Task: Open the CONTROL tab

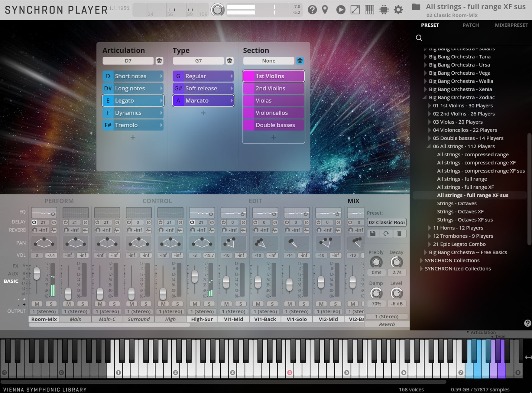Action: 157,201
